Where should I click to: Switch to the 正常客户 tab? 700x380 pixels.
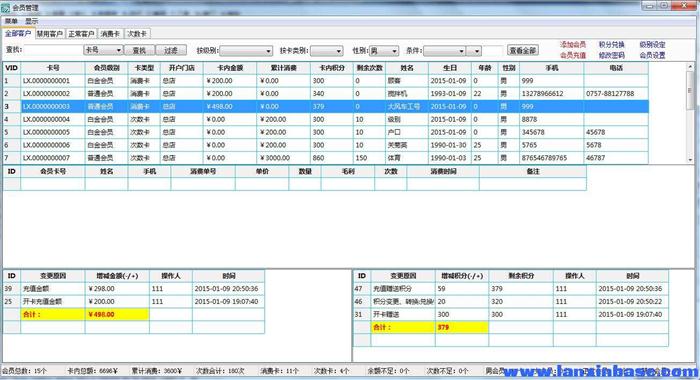(x=81, y=33)
